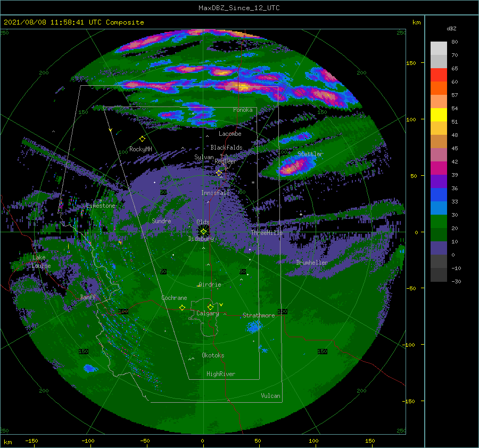Click the red swatch in the dBZ legend
479x448 pixels.
point(439,75)
